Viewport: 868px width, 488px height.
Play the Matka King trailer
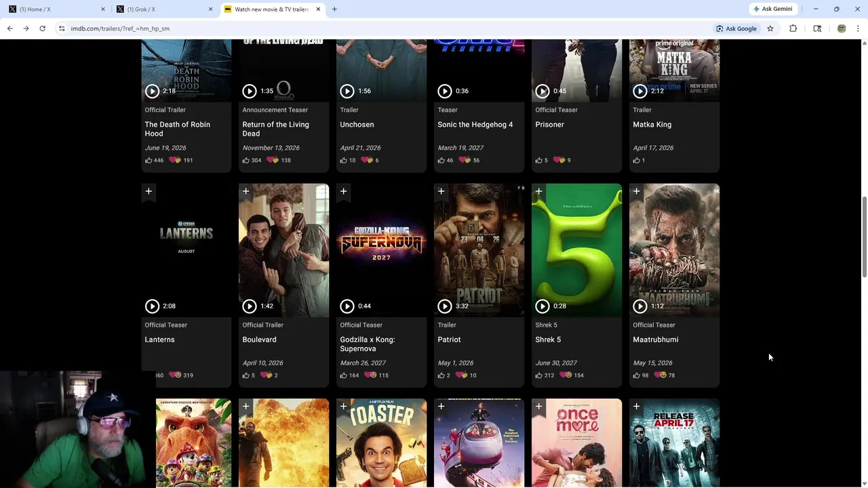[640, 91]
